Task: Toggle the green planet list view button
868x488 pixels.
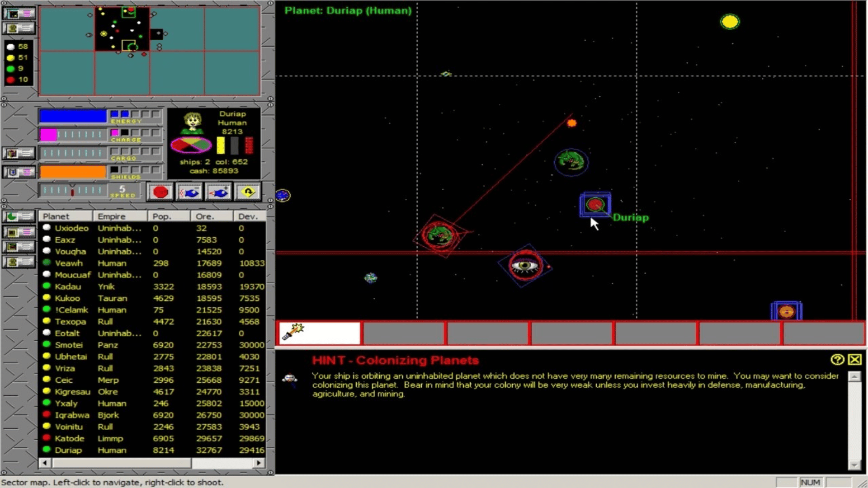Action: (19, 216)
